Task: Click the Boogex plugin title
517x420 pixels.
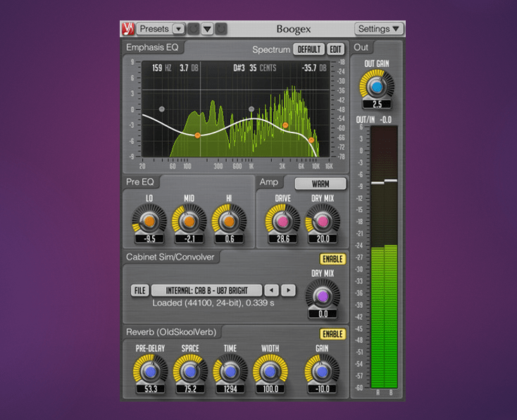Action: click(294, 29)
